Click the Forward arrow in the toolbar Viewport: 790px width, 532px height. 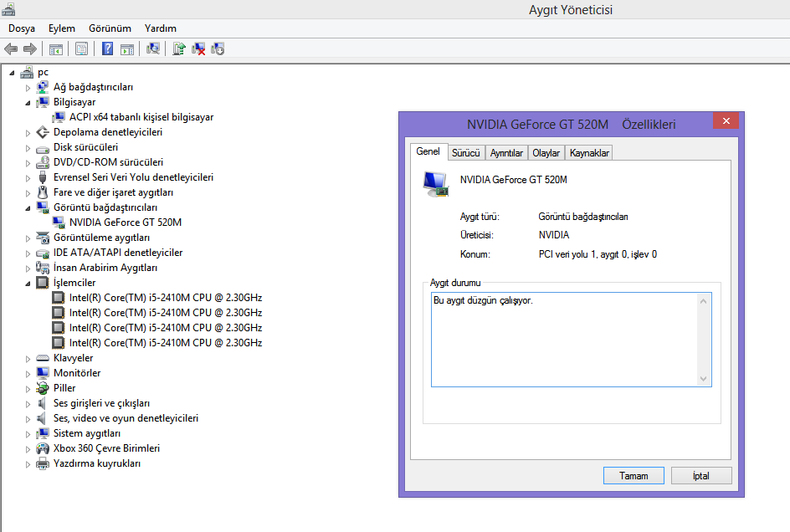[30, 49]
